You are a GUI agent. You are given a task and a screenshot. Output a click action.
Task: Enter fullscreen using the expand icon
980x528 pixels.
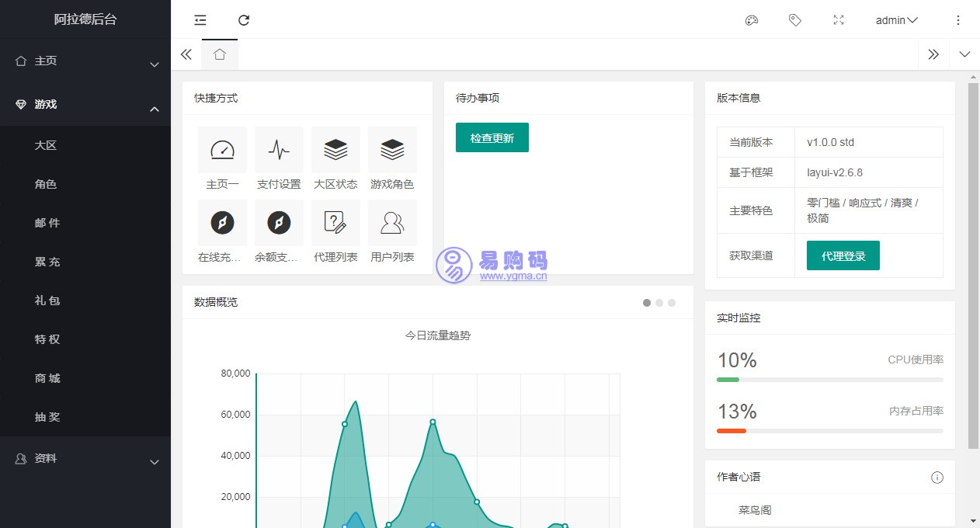[x=839, y=20]
